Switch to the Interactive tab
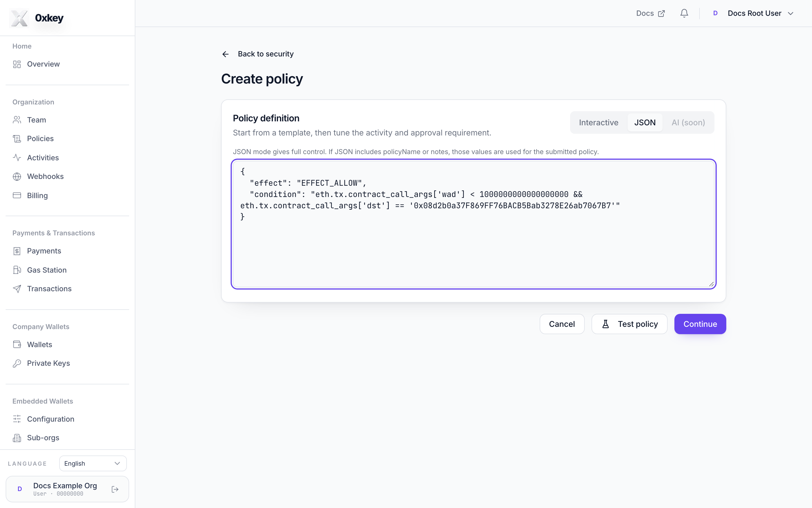The width and height of the screenshot is (812, 508). click(x=599, y=123)
